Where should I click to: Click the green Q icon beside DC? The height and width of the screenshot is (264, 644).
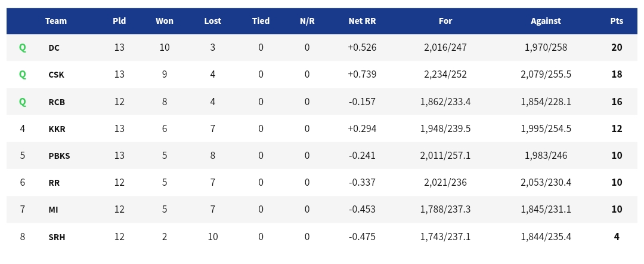(22, 48)
